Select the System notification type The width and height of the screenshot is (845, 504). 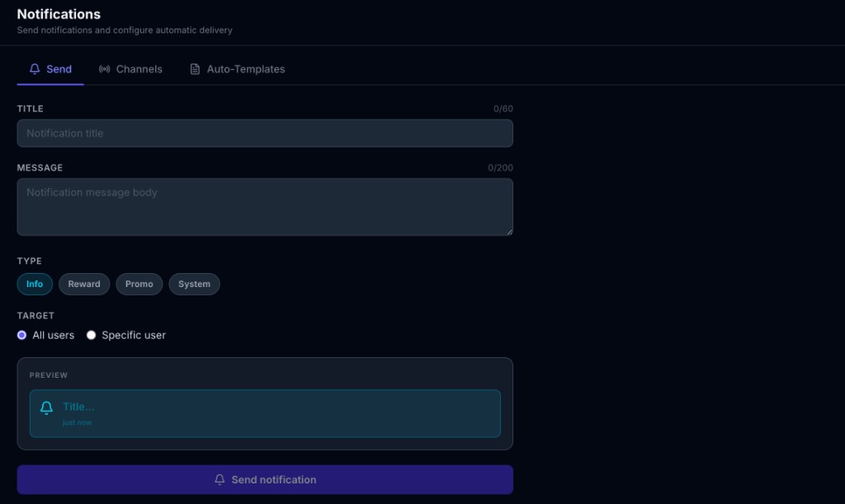tap(194, 284)
